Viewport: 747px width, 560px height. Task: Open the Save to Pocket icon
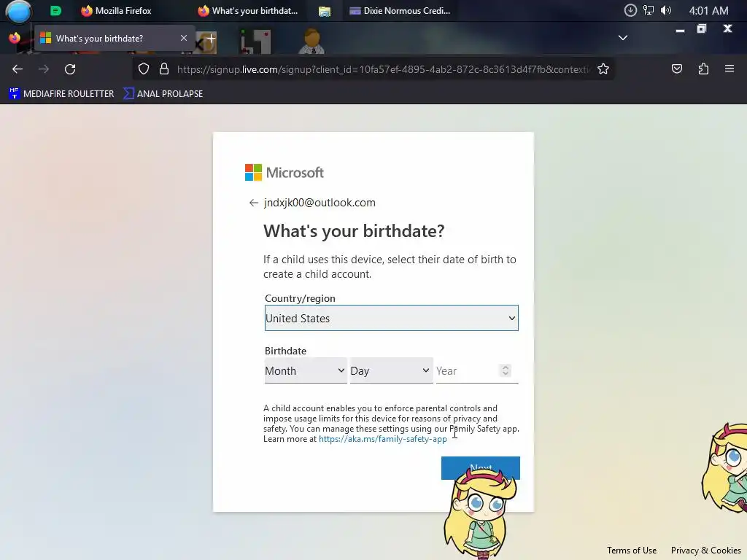tap(676, 69)
